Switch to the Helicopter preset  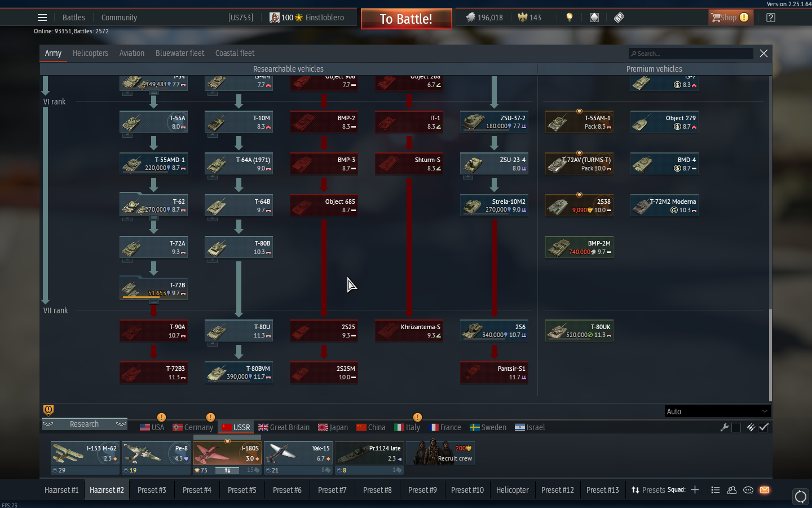pyautogui.click(x=513, y=490)
